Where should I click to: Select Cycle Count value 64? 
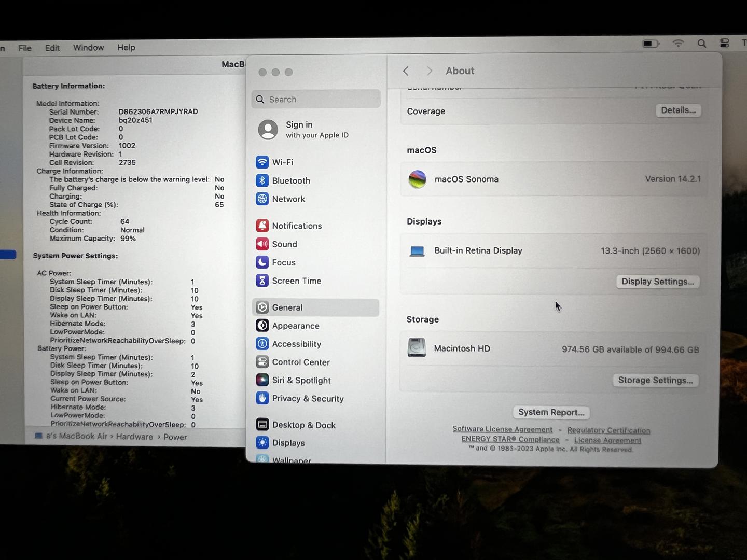point(125,221)
